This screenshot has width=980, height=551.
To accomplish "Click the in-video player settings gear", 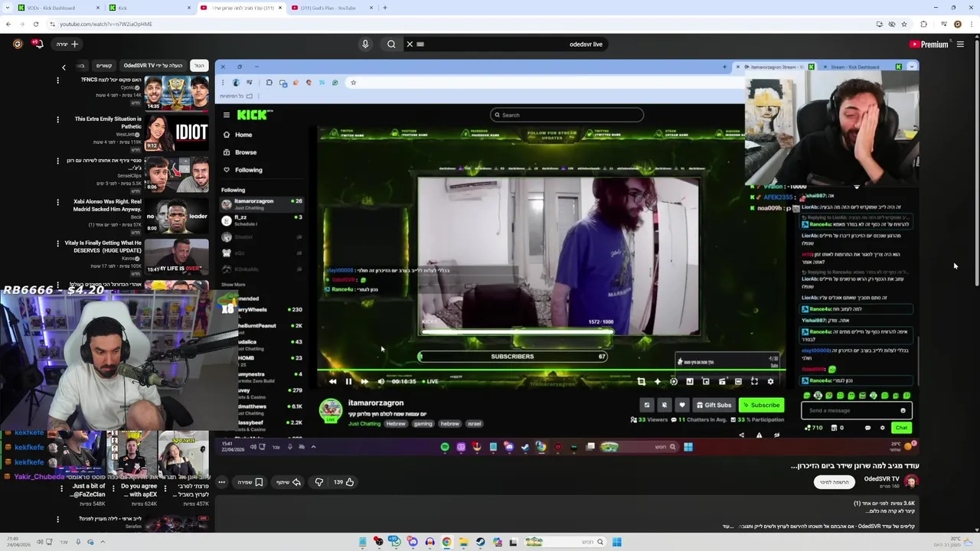I will tap(770, 381).
